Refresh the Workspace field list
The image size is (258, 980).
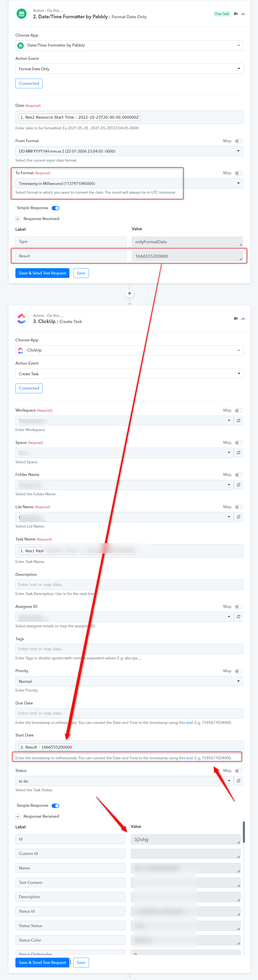239,421
